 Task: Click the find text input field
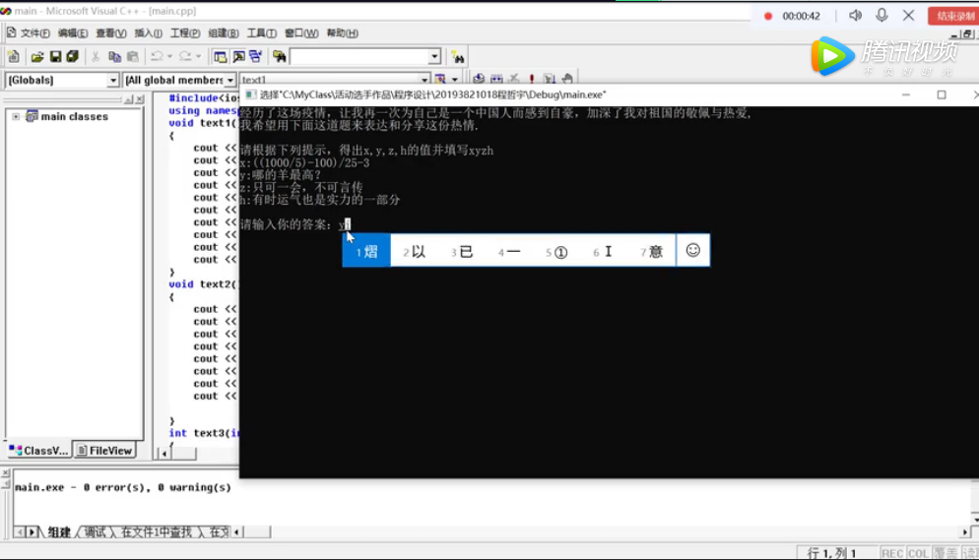coord(359,57)
